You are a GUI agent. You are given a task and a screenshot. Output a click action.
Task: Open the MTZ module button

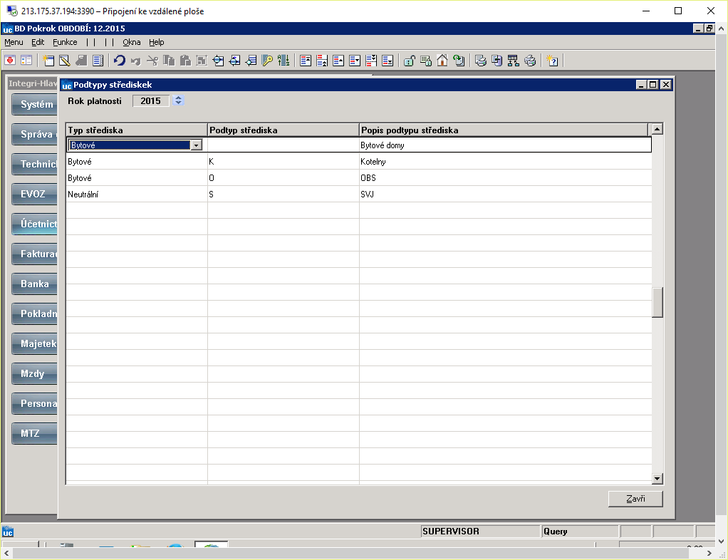point(34,433)
